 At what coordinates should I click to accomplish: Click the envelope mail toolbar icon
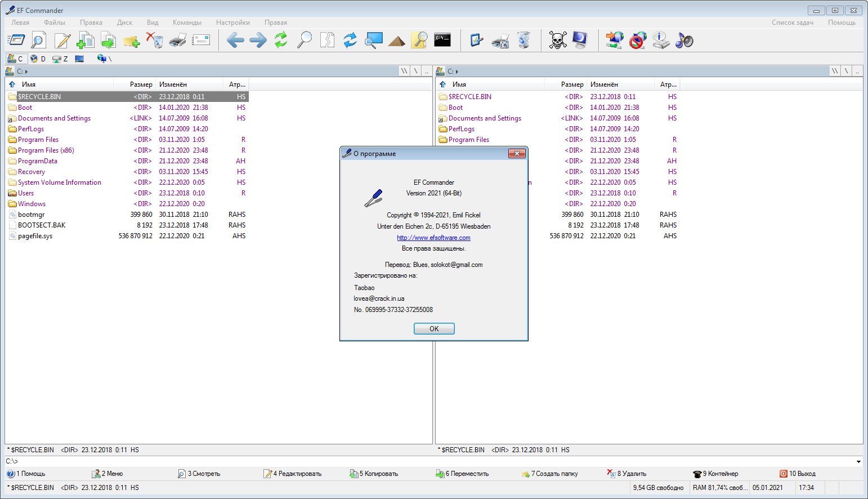pos(200,40)
